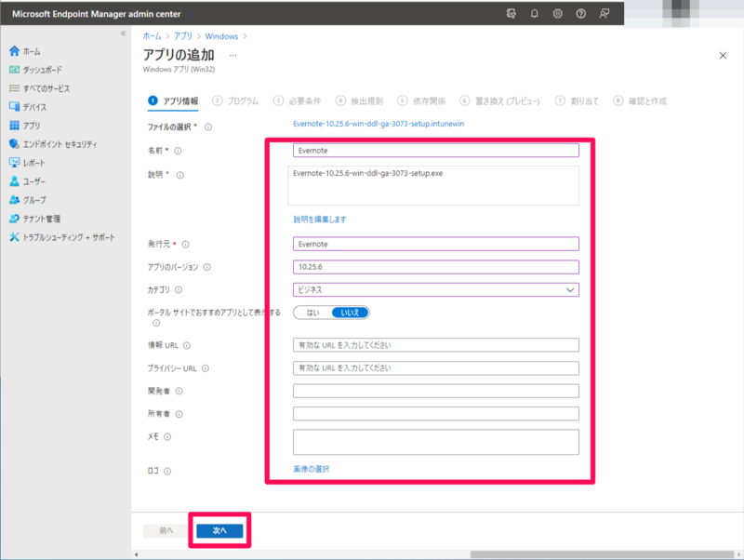Click inside the 名前 input field
This screenshot has width=744, height=560.
point(437,151)
